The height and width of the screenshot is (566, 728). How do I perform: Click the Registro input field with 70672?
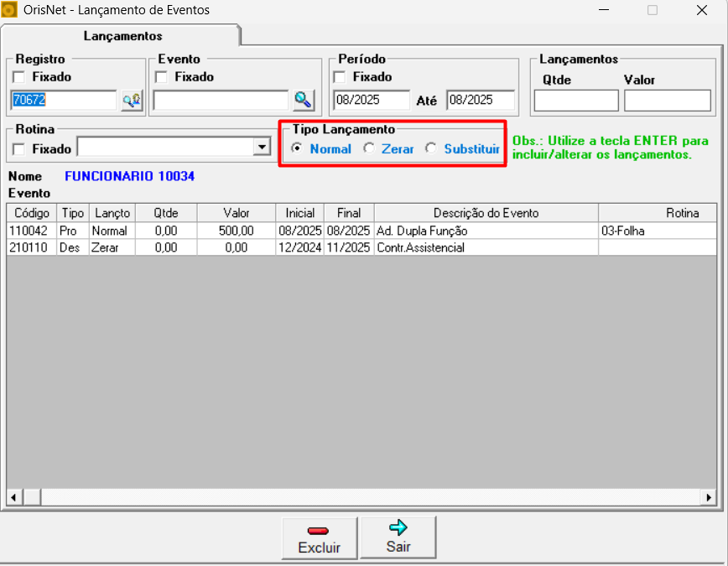63,100
